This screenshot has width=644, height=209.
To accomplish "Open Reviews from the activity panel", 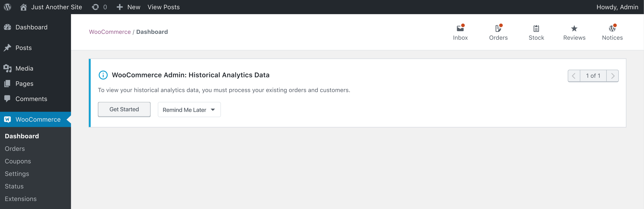I will [x=574, y=32].
